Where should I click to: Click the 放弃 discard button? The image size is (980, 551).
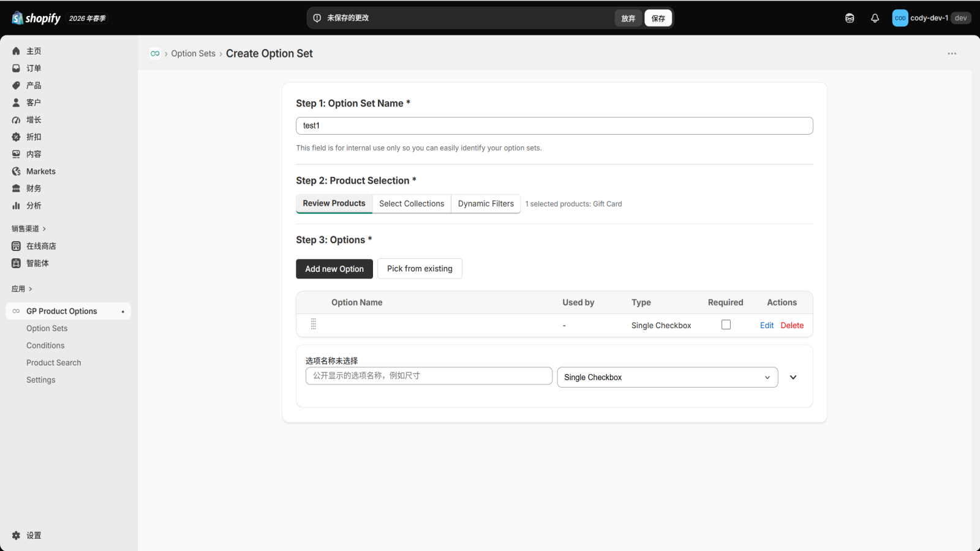coord(628,18)
